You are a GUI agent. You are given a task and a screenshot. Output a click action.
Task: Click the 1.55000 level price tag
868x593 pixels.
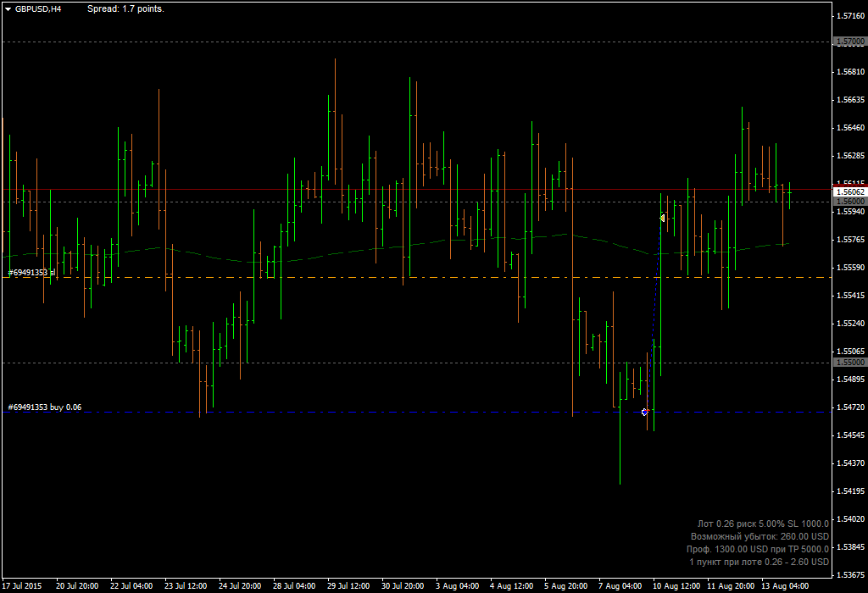[850, 363]
